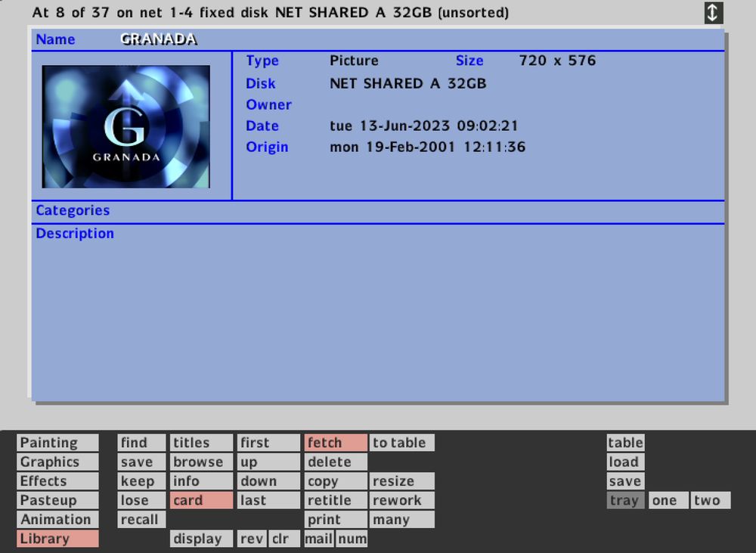Image resolution: width=756 pixels, height=553 pixels.
Task: Switch to Pasteup mode
Action: coord(57,500)
